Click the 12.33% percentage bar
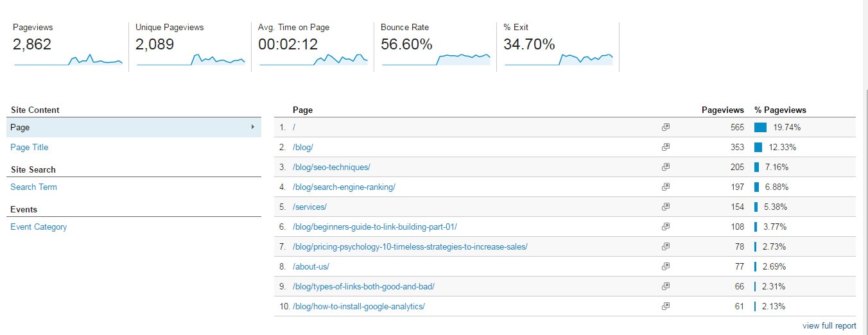 (758, 147)
